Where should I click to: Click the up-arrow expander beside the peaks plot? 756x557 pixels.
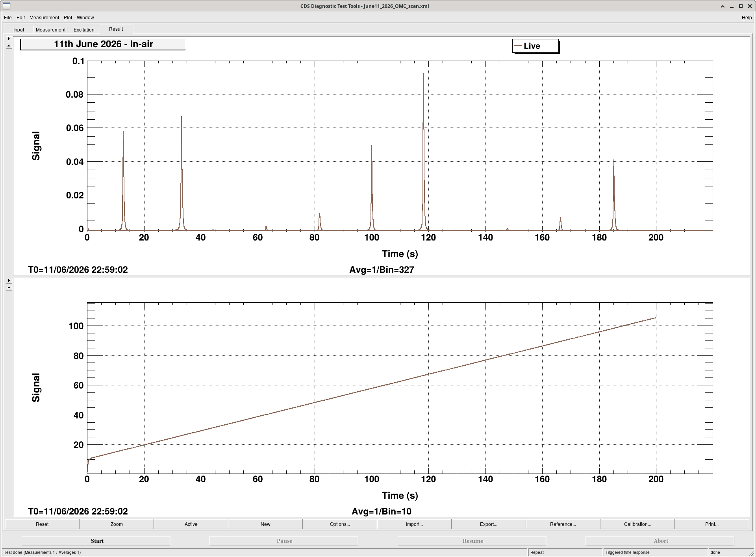click(9, 46)
